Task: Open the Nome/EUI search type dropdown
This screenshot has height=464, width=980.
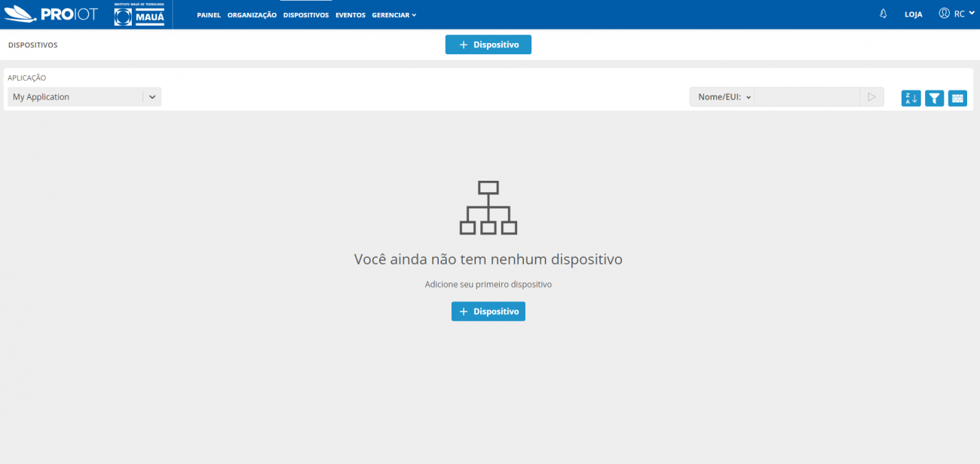Action: pyautogui.click(x=724, y=97)
